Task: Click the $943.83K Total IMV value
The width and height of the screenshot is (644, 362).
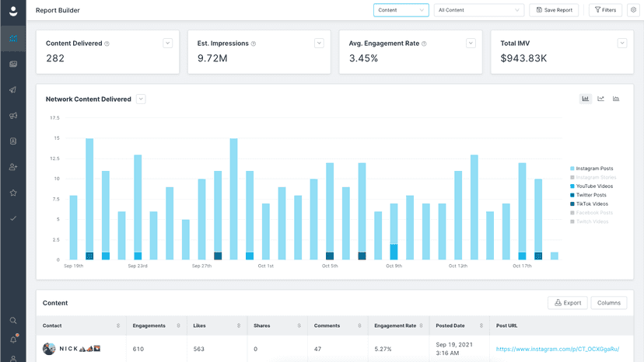Action: point(523,58)
